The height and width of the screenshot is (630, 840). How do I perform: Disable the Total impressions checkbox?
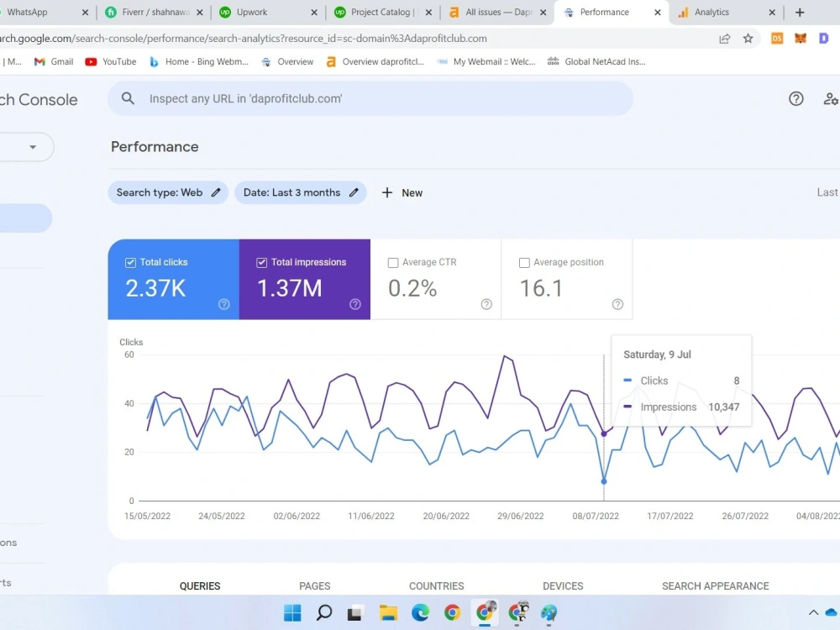tap(261, 262)
